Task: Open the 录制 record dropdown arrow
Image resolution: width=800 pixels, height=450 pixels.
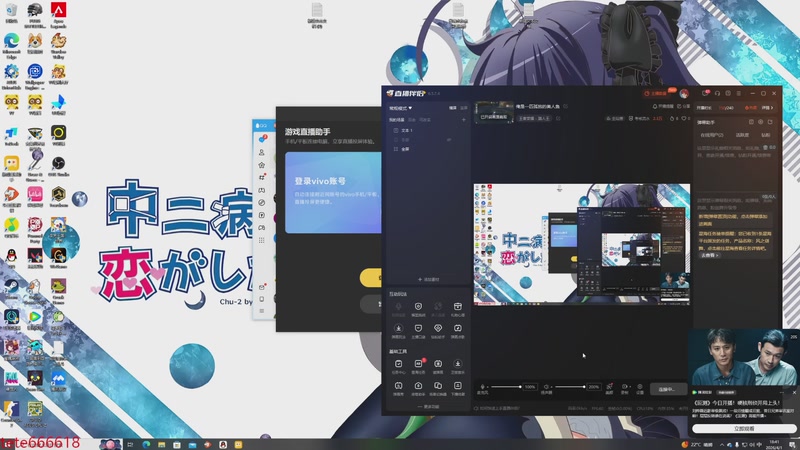Action: (630, 387)
